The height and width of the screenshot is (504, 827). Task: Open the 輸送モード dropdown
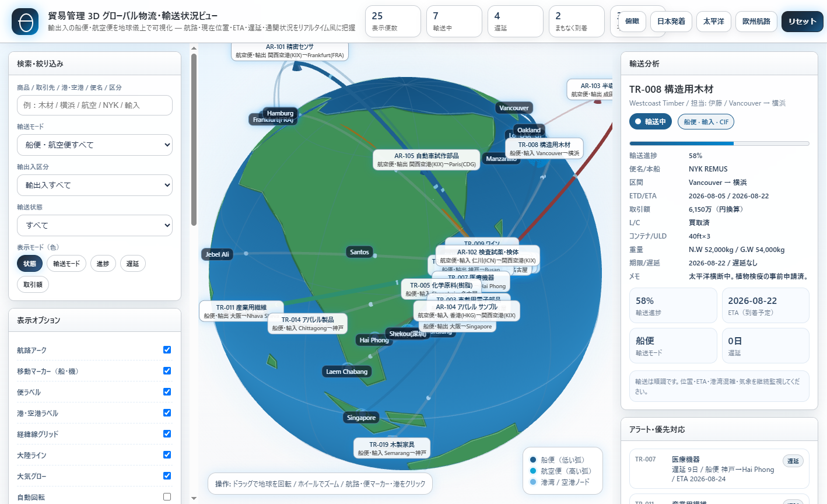94,145
